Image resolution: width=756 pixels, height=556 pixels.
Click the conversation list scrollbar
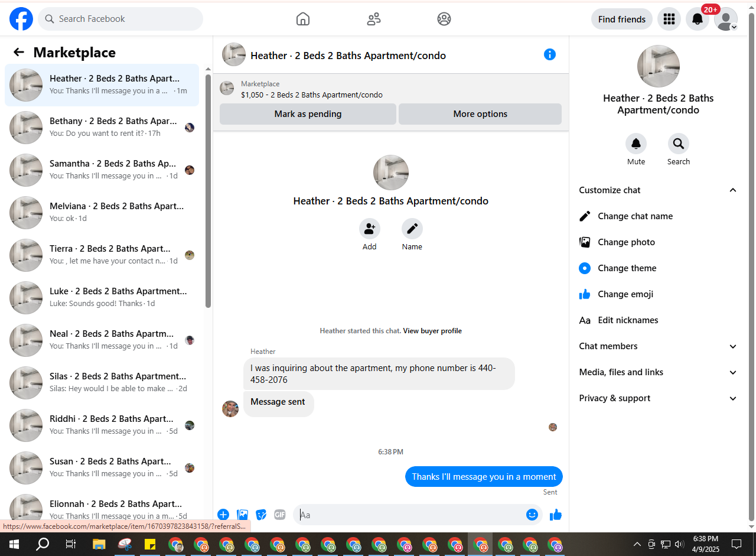coord(208,191)
